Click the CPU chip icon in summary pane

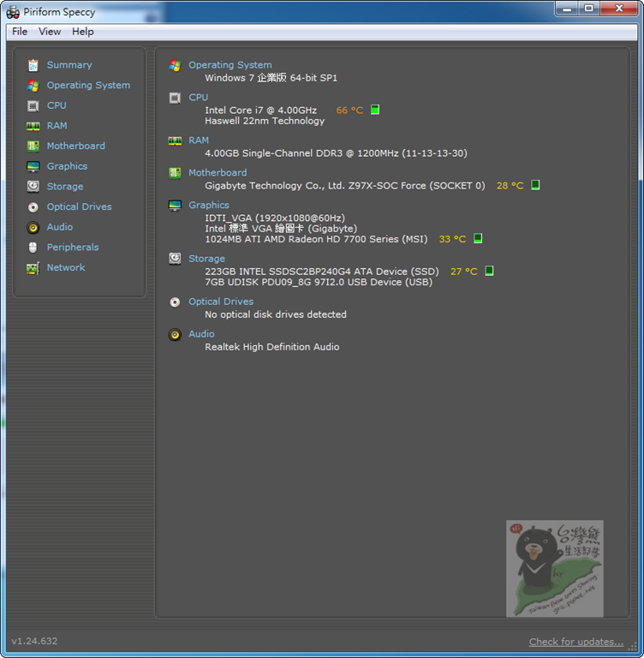tap(175, 98)
